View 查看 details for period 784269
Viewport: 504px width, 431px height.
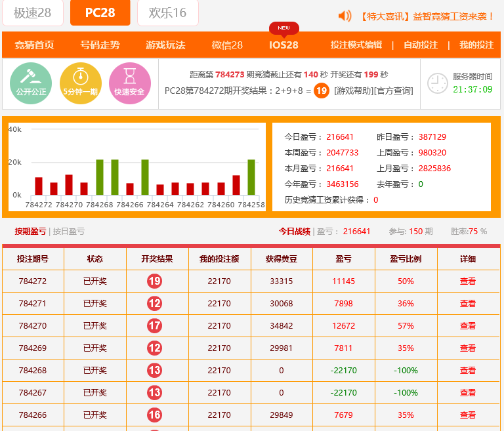(468, 348)
